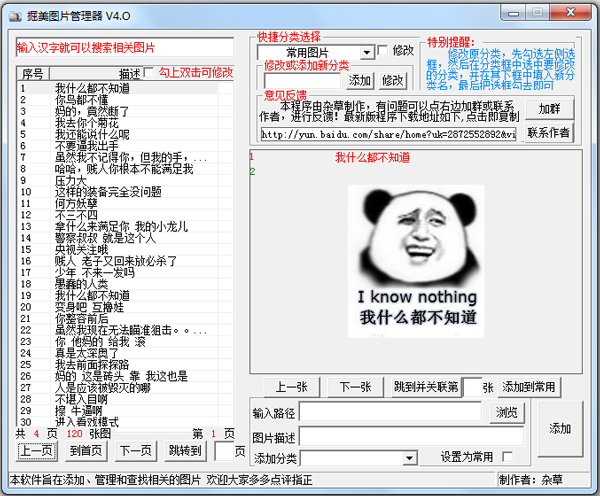Check the 设置为常用 checkbox
The height and width of the screenshot is (496, 600).
507,456
